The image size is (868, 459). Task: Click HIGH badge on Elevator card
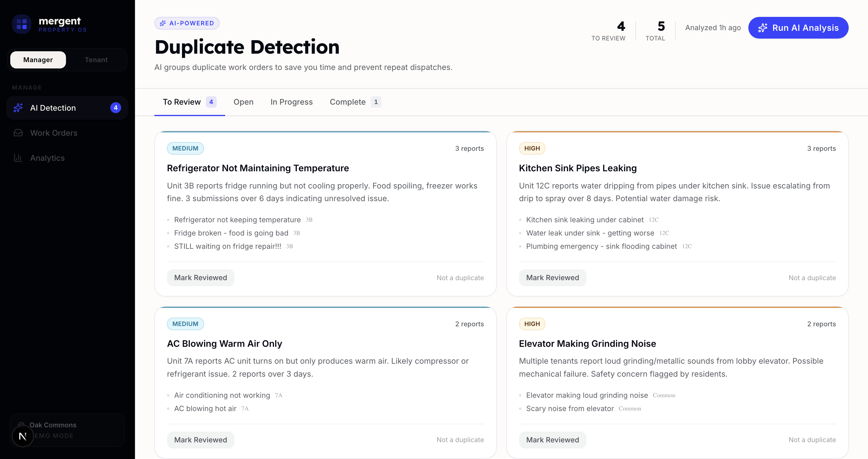point(532,324)
